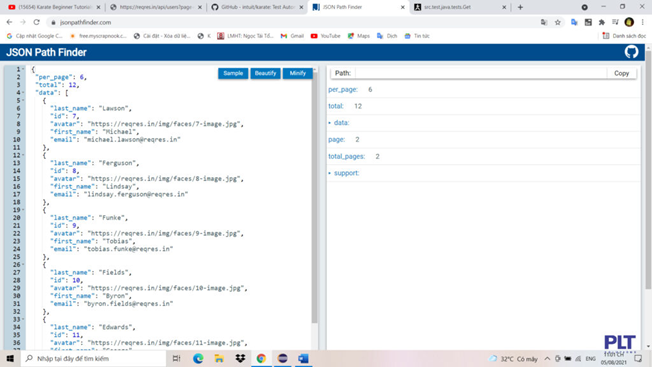652x367 pixels.
Task: Open the Chrome profile avatar
Action: point(629,22)
